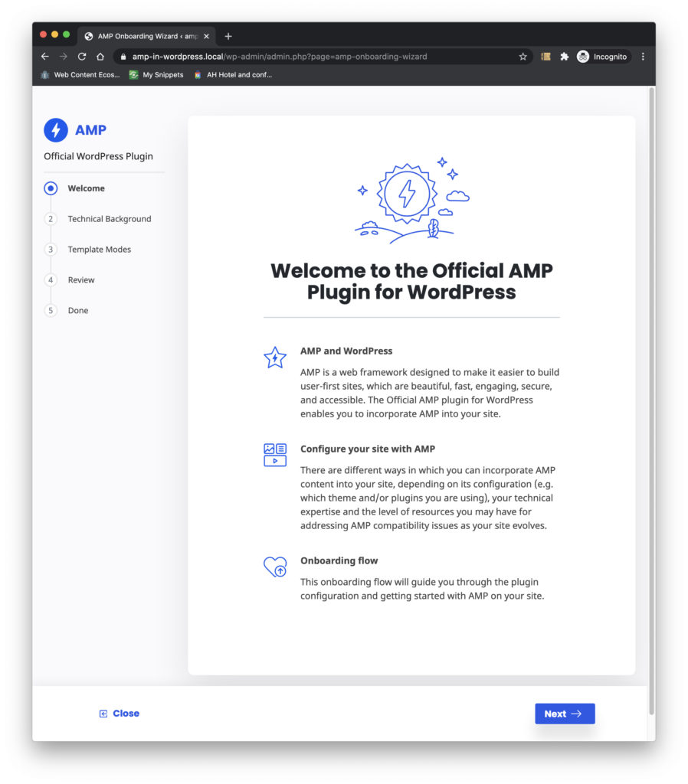This screenshot has width=688, height=784.
Task: Go back using the browser back arrow
Action: 45,57
